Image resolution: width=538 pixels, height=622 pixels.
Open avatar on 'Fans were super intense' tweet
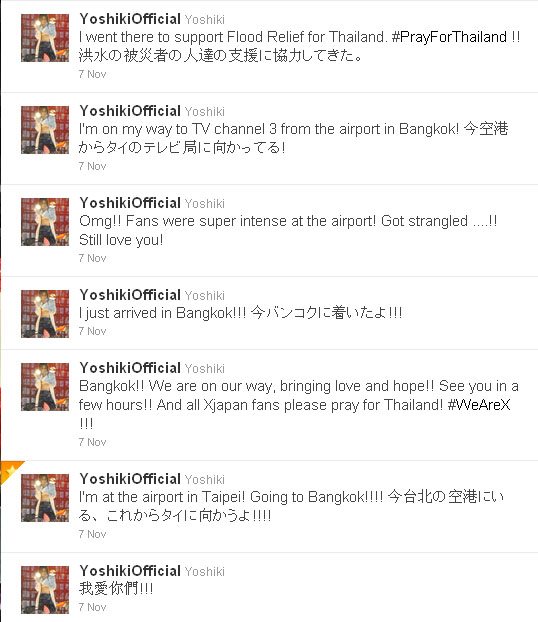click(45, 222)
